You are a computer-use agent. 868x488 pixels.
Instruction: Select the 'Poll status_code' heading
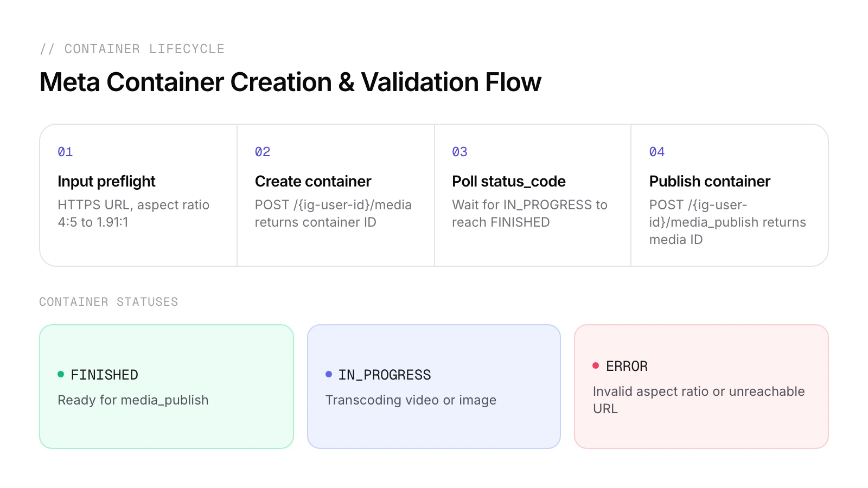509,181
